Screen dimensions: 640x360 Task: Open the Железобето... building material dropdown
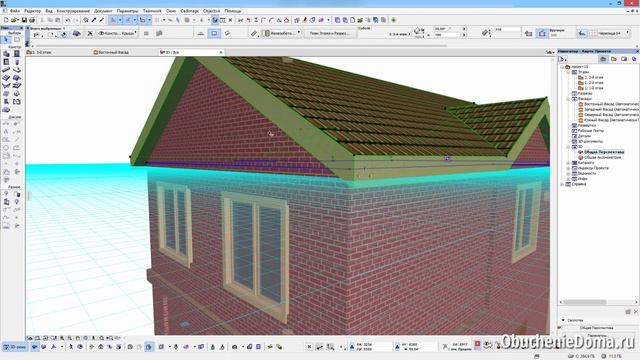pos(281,33)
